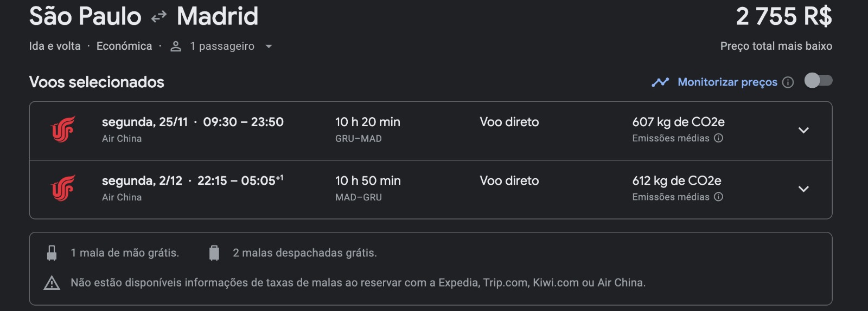
Task: Click the round-trip arrows icon between cities
Action: click(x=159, y=17)
